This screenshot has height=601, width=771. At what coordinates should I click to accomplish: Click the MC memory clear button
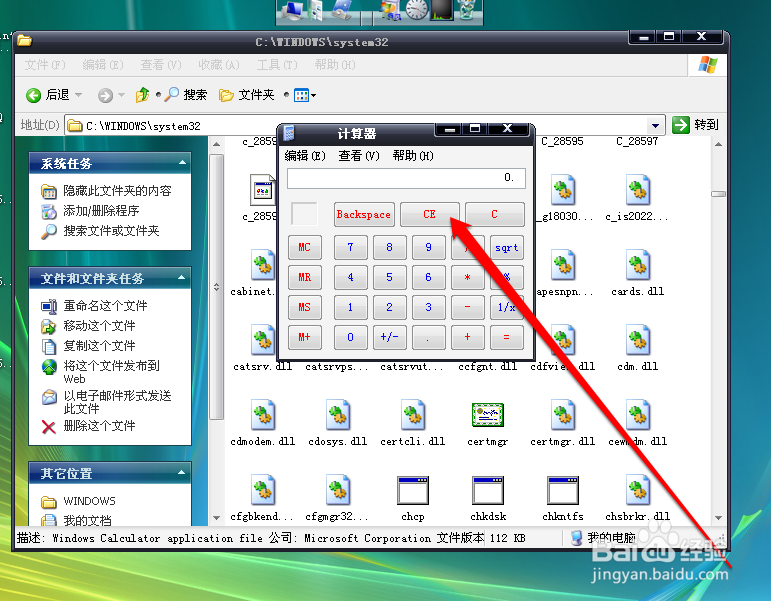click(x=304, y=247)
